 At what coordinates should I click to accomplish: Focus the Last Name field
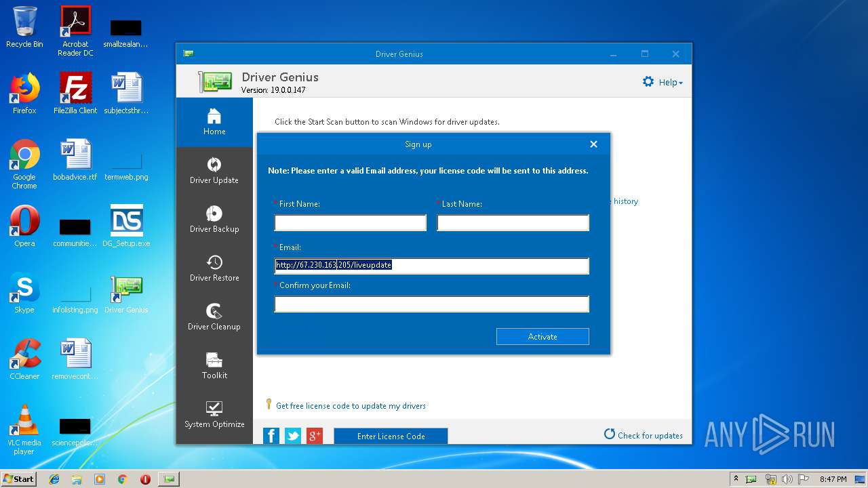(x=513, y=223)
